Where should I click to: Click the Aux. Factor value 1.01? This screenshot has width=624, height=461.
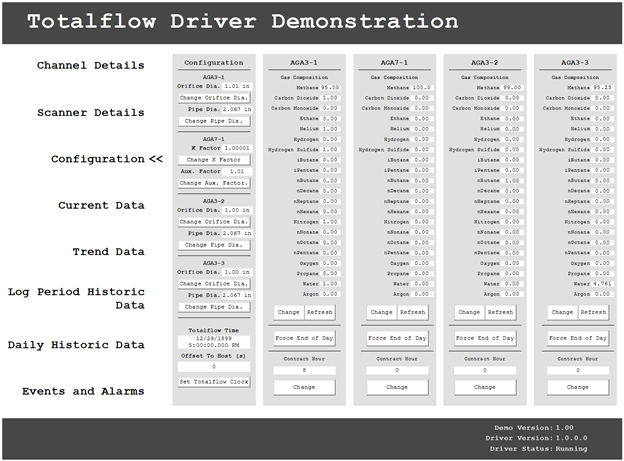[237, 171]
